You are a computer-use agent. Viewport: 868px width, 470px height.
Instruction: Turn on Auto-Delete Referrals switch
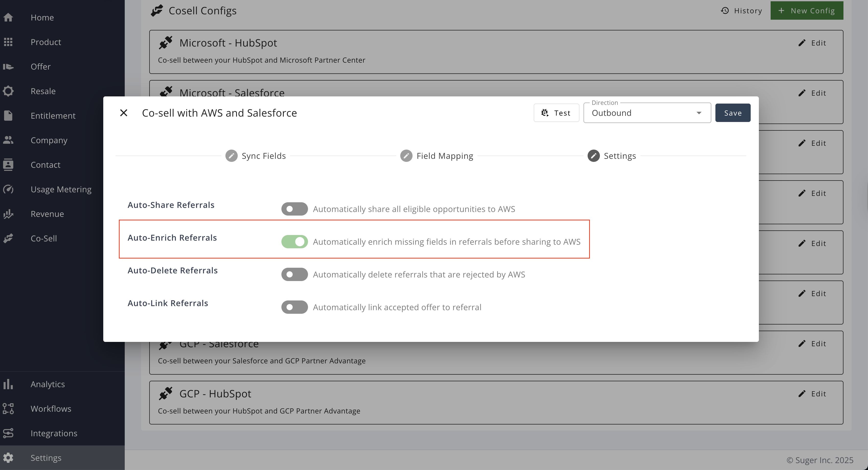pos(294,274)
